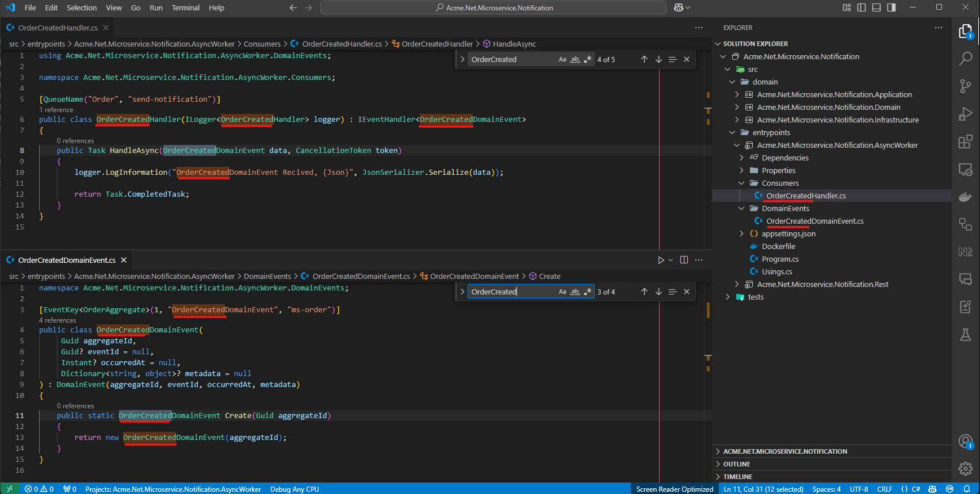The height and width of the screenshot is (494, 980).
Task: Expand replace toggle in top find widget
Action: pyautogui.click(x=462, y=59)
